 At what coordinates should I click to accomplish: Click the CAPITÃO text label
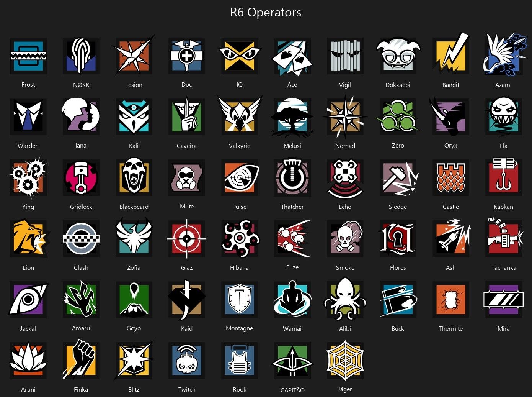(292, 390)
